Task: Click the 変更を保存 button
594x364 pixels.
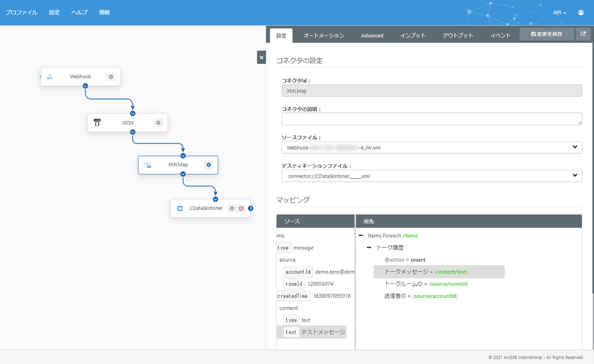Action: coord(546,34)
